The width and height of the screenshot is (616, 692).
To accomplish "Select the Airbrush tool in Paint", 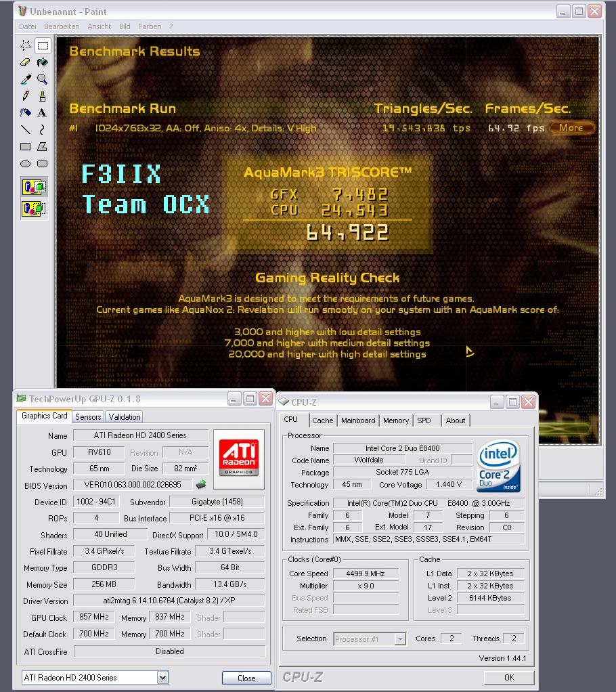I will [26, 112].
